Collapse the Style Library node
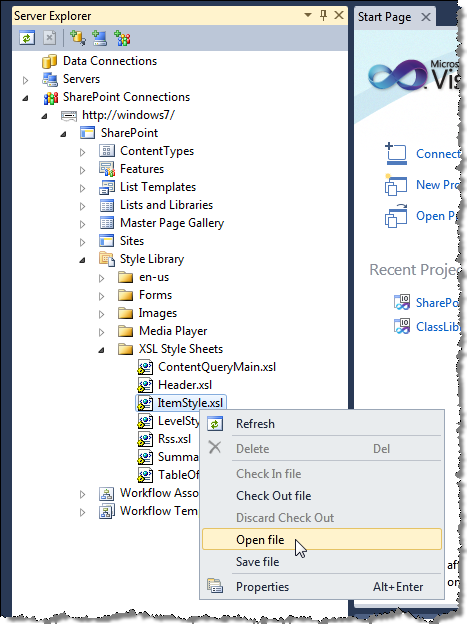This screenshot has height=624, width=467. click(82, 260)
